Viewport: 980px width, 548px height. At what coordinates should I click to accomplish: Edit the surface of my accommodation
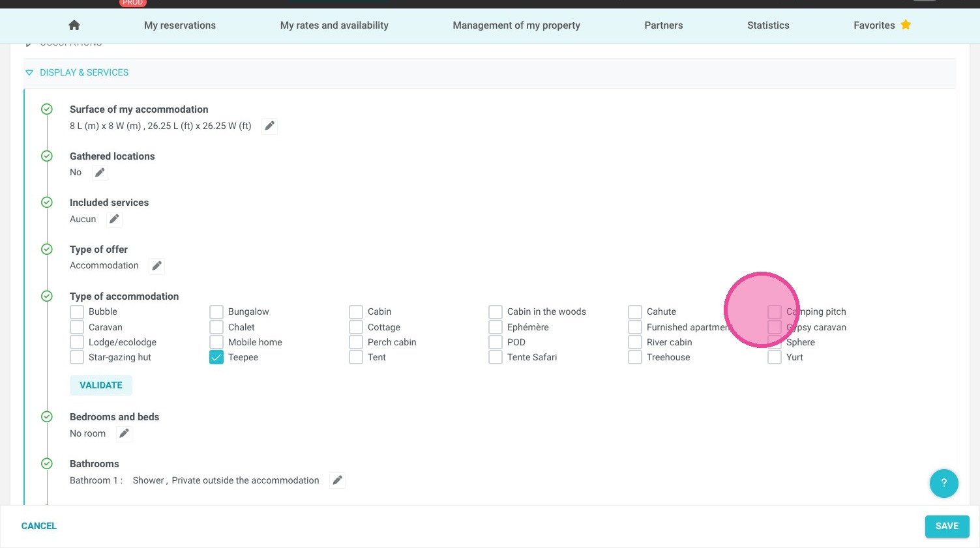270,126
